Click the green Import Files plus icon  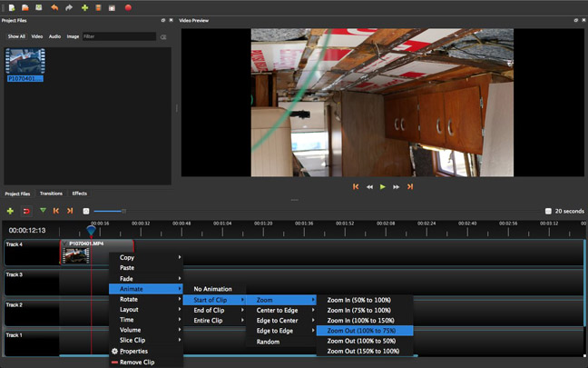[84, 7]
